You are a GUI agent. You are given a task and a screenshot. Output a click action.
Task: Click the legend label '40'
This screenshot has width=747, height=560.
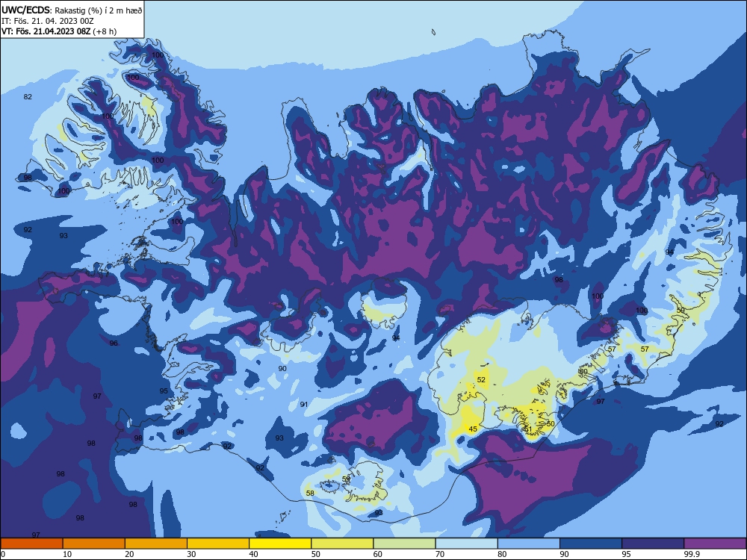253,554
